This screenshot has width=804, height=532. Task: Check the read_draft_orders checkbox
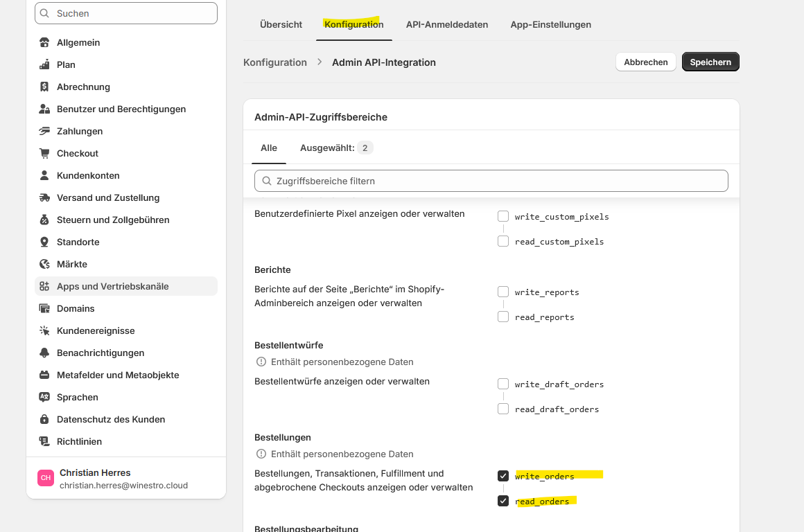(x=503, y=409)
